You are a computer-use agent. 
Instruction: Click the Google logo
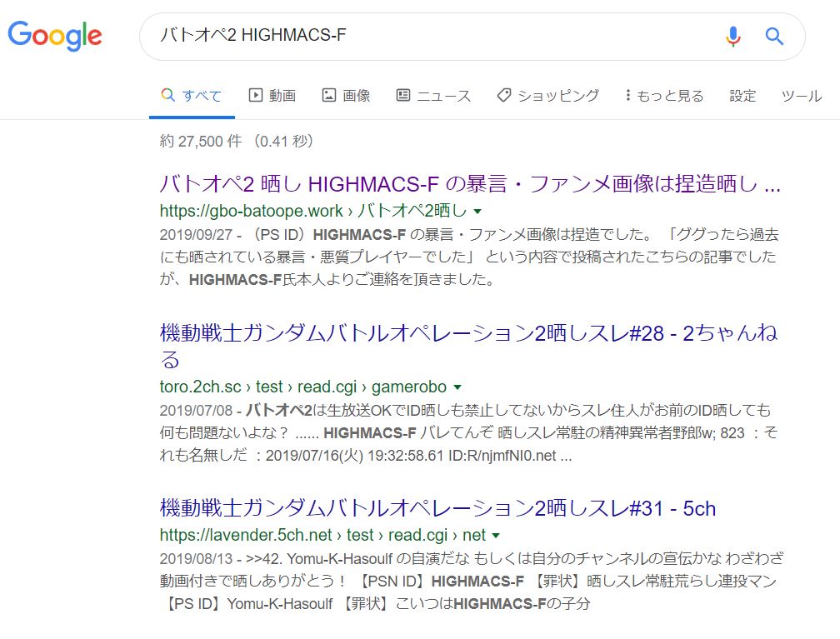pyautogui.click(x=55, y=35)
